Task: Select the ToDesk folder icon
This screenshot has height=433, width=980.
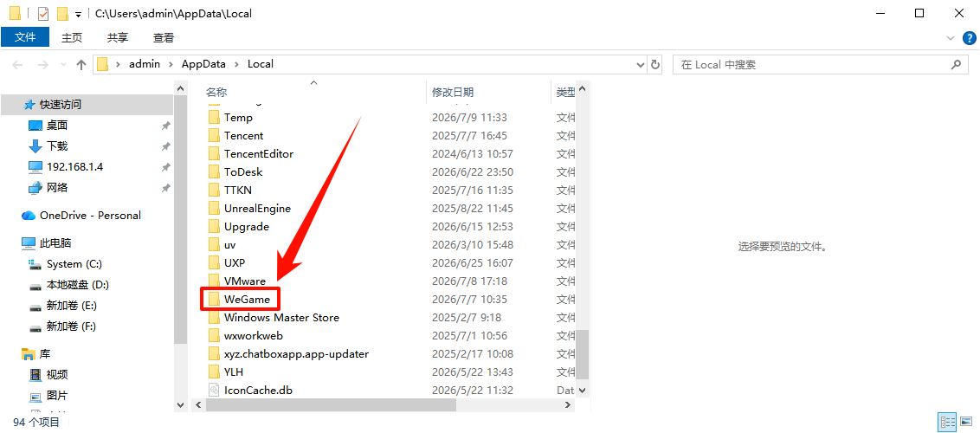Action: click(215, 171)
